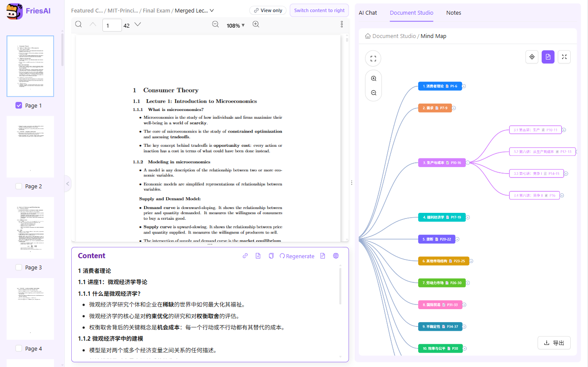Add to notes icon in Content panel
Screen dimensions: 588x367
click(x=258, y=256)
